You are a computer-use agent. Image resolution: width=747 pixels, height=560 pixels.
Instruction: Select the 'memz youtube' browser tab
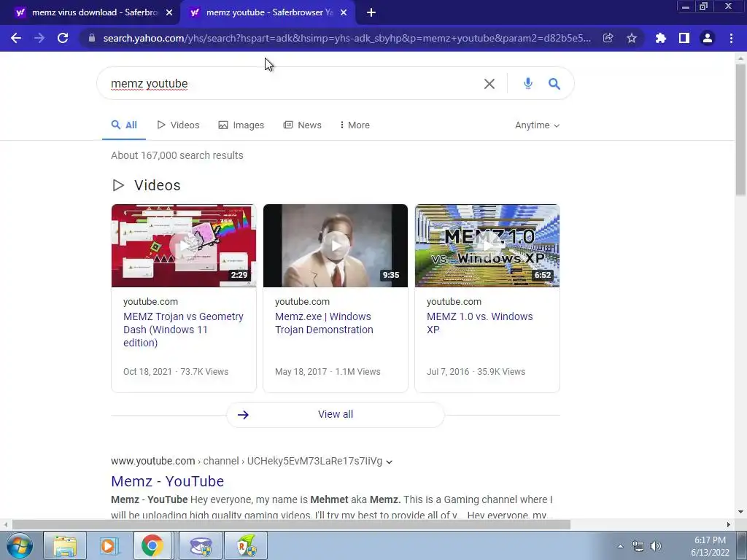[267, 13]
